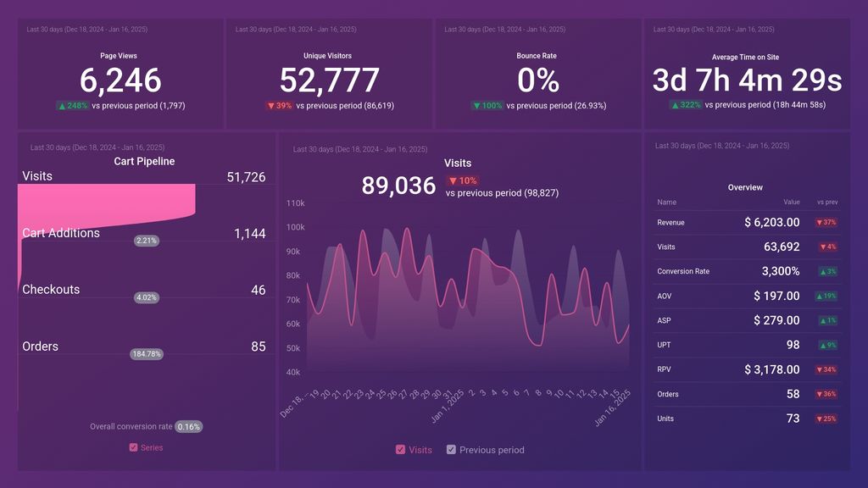This screenshot has width=868, height=488.
Task: Click the Value column header in Overview
Action: pos(792,202)
